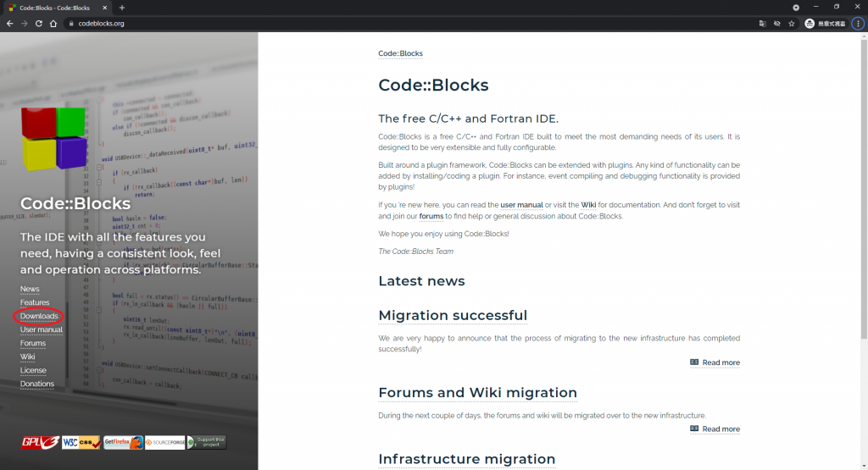Open the Forums sidebar link
Image resolution: width=868 pixels, height=470 pixels.
point(33,343)
